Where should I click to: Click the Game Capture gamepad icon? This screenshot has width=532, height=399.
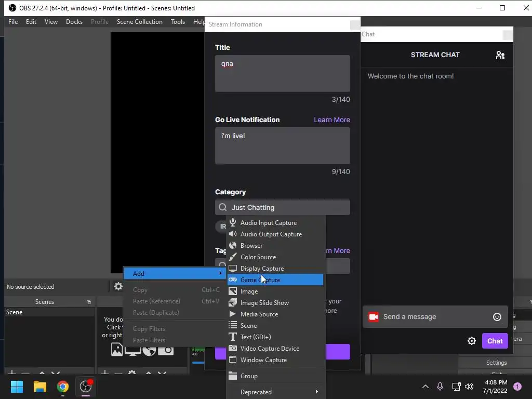(233, 280)
